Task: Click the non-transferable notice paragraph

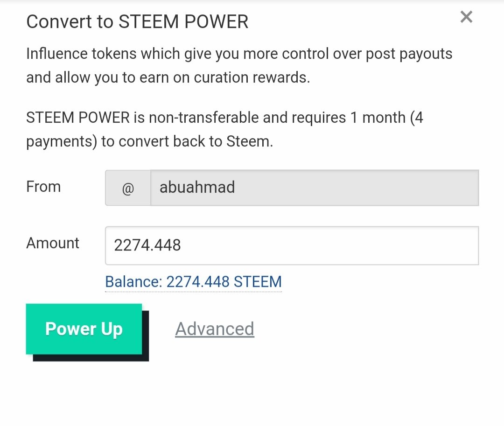Action: point(224,129)
